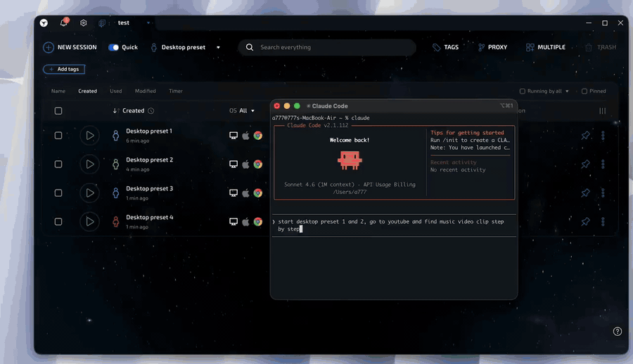Click the Search everything field
Screen dimensions: 633x364
point(327,47)
